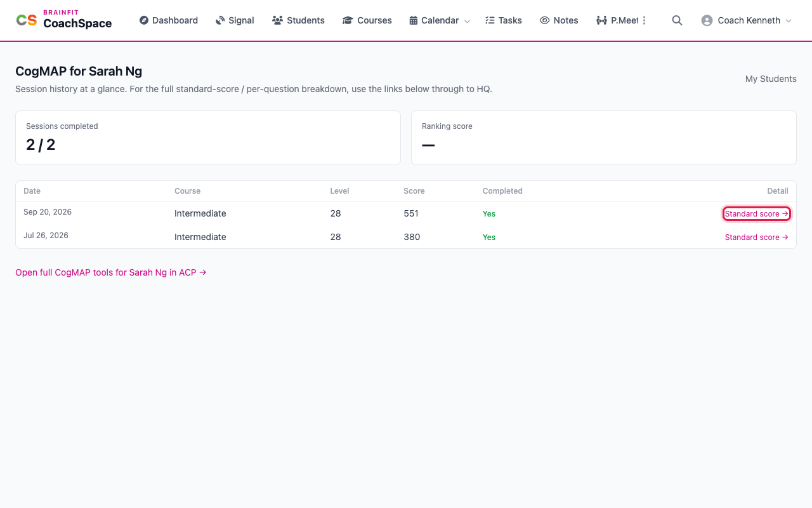Click the Sessions completed value 2 / 2
Screen dimensions: 812x508
coord(41,145)
